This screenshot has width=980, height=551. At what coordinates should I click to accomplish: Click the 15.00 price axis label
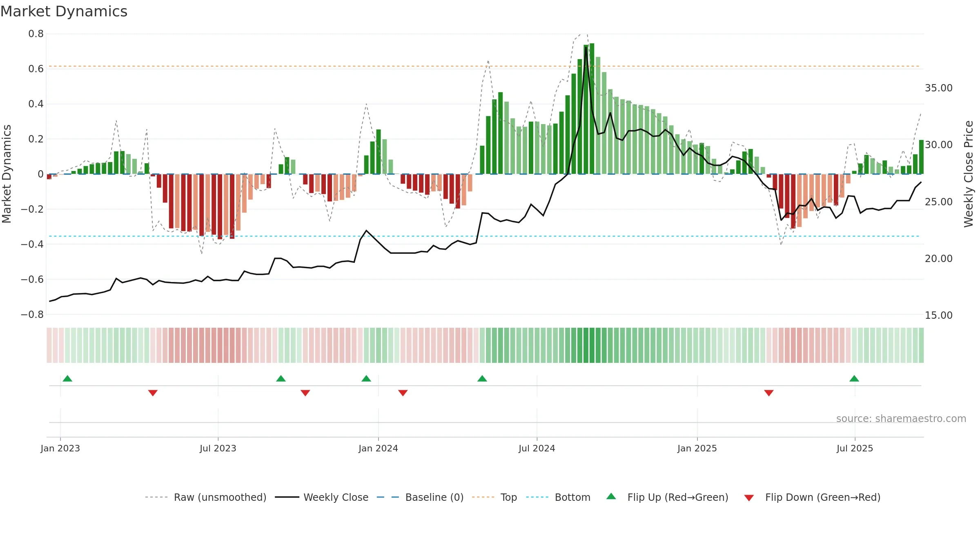point(939,315)
